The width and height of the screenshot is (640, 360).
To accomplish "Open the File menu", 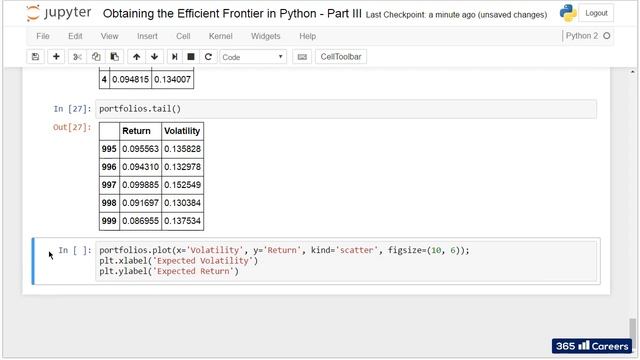I will [x=43, y=36].
